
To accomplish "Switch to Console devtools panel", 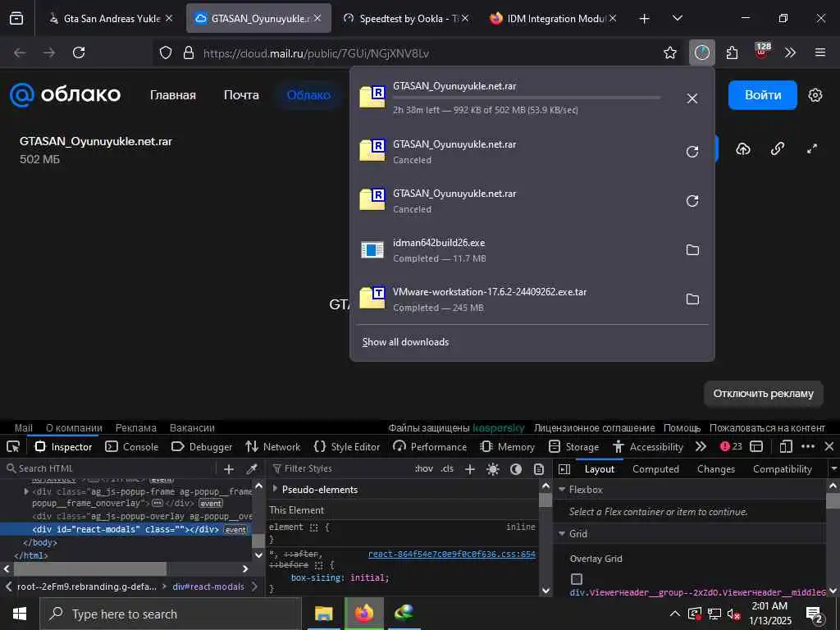I will coord(132,446).
